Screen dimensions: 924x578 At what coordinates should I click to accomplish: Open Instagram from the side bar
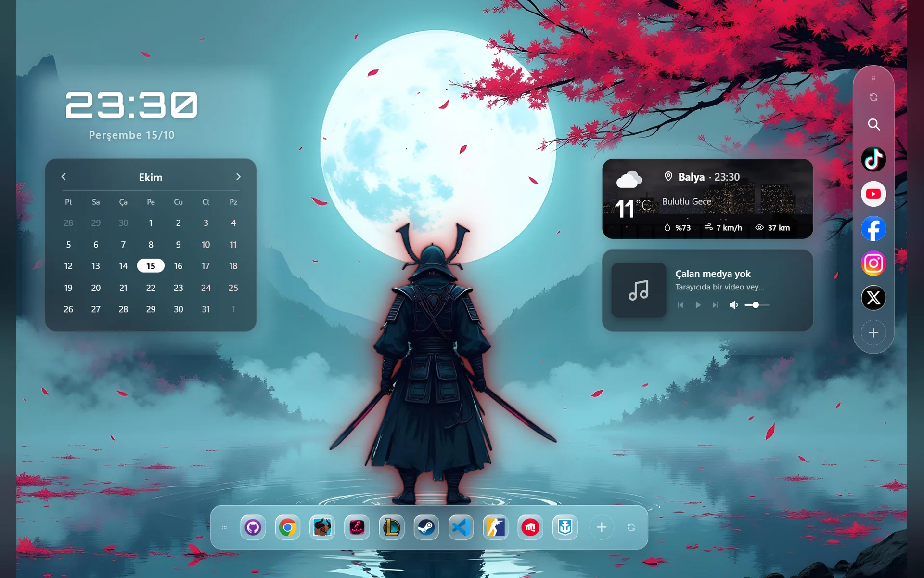pyautogui.click(x=873, y=263)
